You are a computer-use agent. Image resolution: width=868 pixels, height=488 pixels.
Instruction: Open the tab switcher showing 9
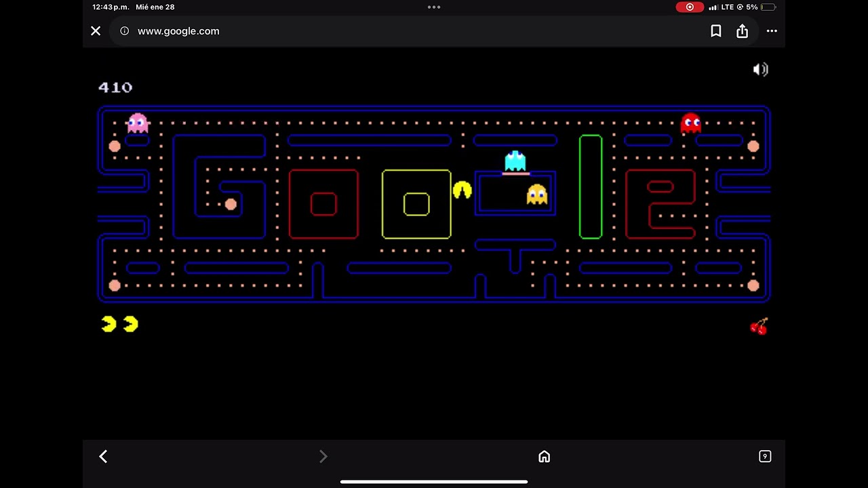pos(765,457)
